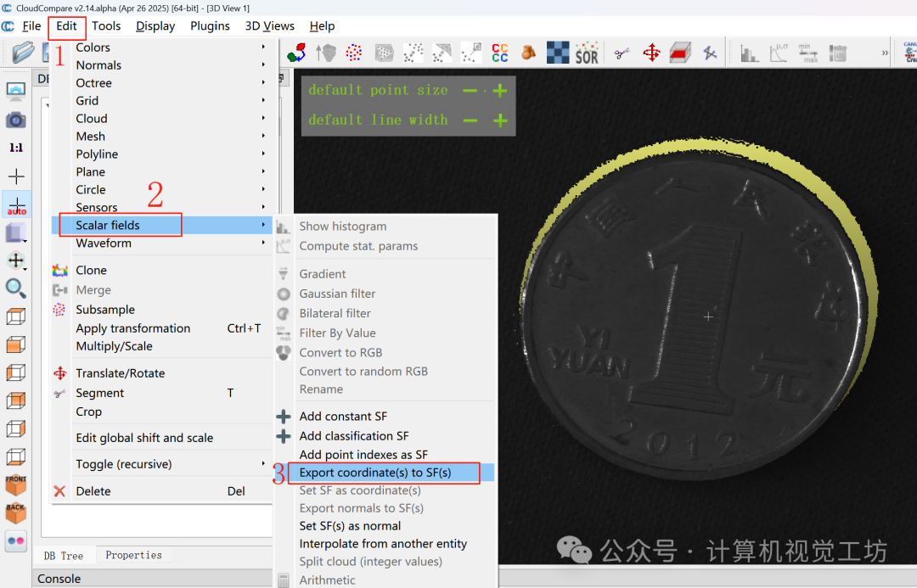Choose Set SF(s) as normal
Screen dimensions: 917x588
(385, 525)
